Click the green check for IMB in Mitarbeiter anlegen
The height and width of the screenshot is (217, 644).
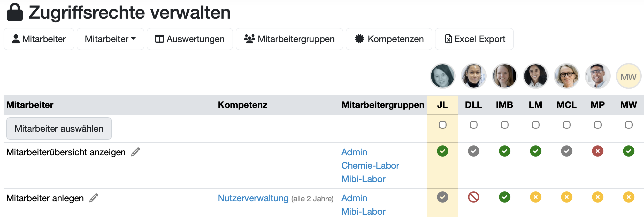click(504, 197)
